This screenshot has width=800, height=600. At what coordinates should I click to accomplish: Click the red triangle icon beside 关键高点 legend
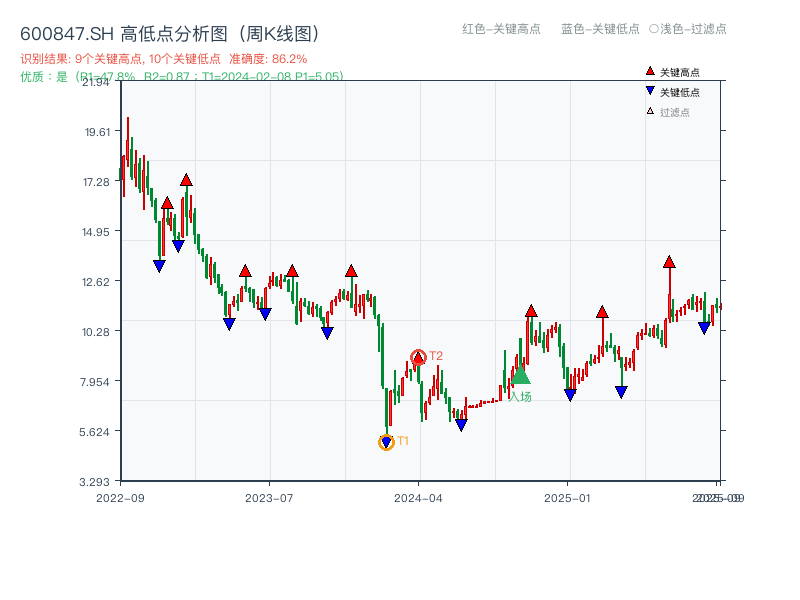649,71
